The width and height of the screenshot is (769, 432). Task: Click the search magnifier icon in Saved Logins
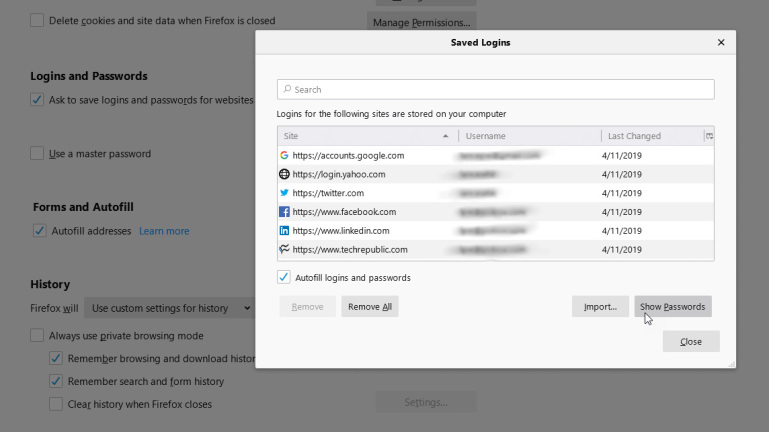[287, 89]
